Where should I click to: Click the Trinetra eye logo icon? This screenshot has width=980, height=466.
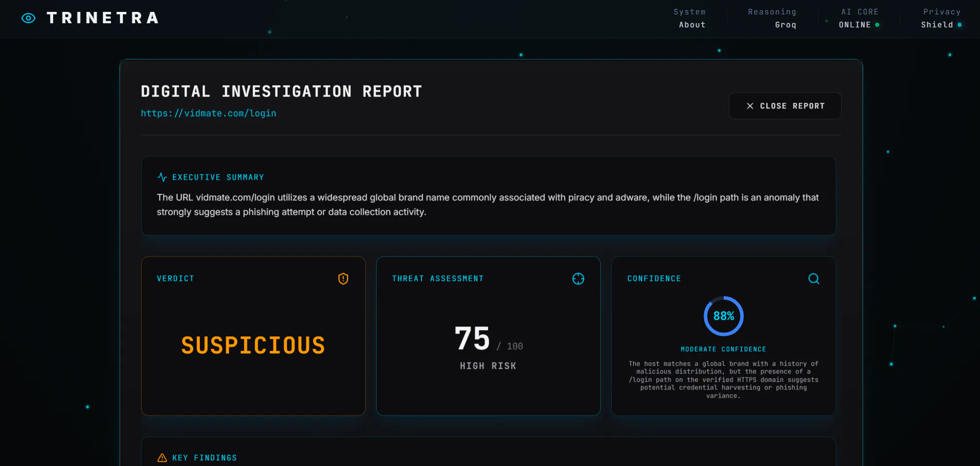28,18
